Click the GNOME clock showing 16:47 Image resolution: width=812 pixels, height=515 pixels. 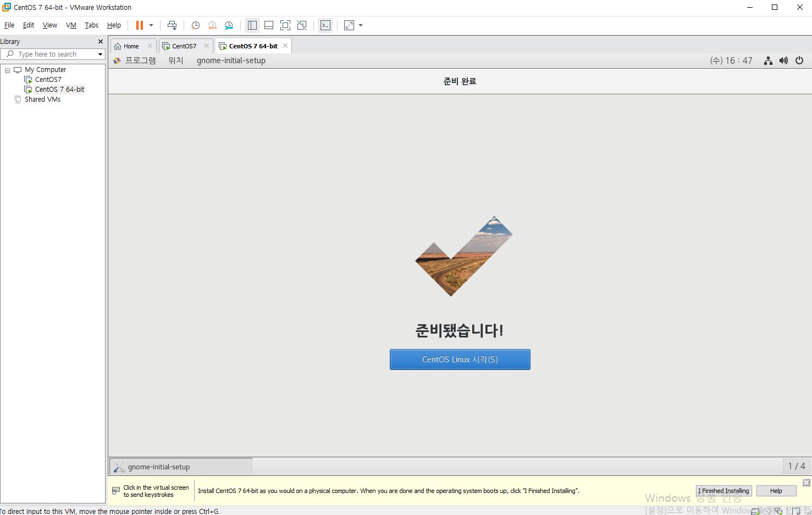pos(731,60)
